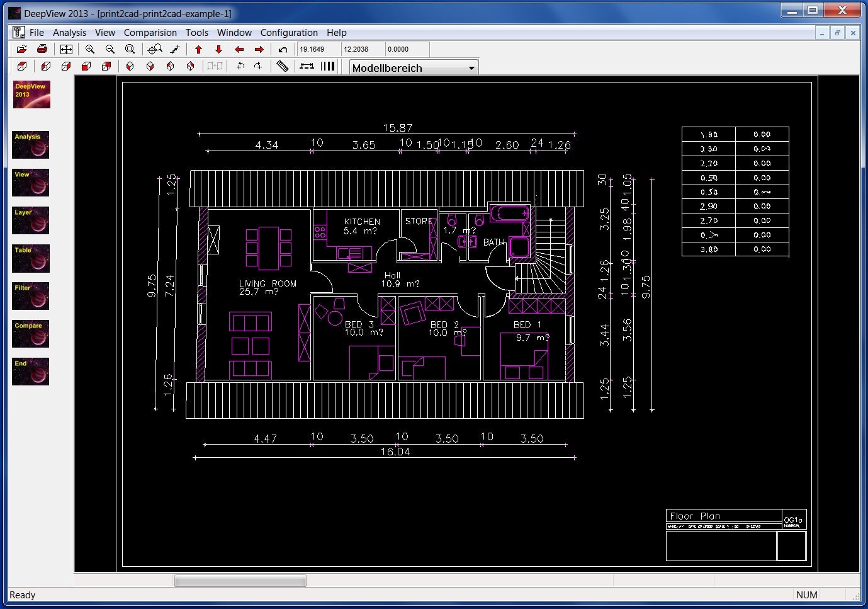This screenshot has width=868, height=609.
Task: Open the Window menu
Action: (x=234, y=33)
